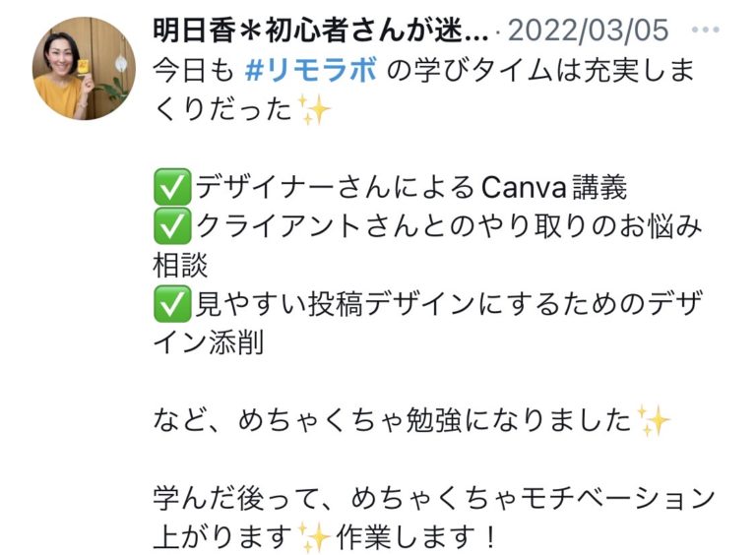This screenshot has width=756, height=555.
Task: Click the word 講義 after Canva
Action: [599, 187]
